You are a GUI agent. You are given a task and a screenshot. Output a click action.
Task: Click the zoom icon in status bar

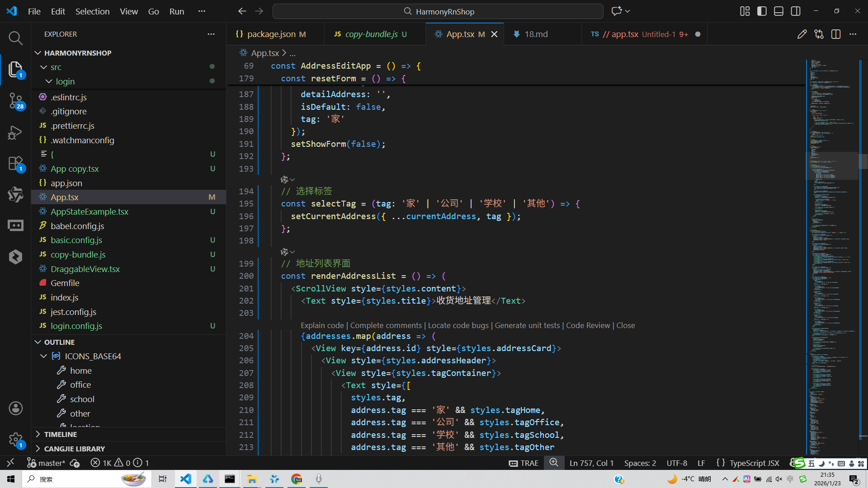[x=554, y=463]
